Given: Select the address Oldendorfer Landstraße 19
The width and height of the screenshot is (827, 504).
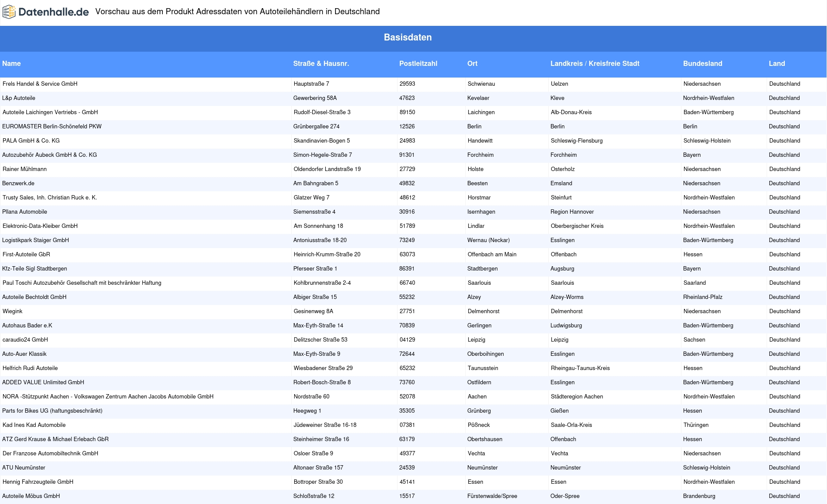Looking at the screenshot, I should click(327, 169).
